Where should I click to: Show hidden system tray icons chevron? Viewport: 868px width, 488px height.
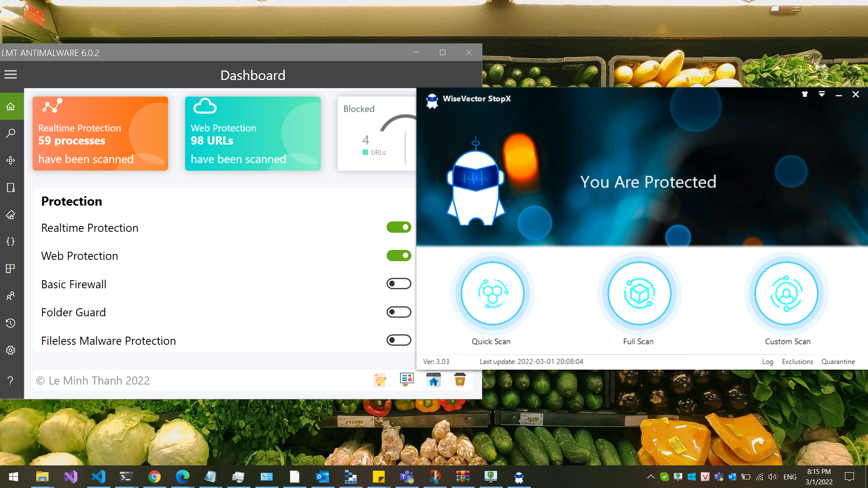click(x=651, y=477)
